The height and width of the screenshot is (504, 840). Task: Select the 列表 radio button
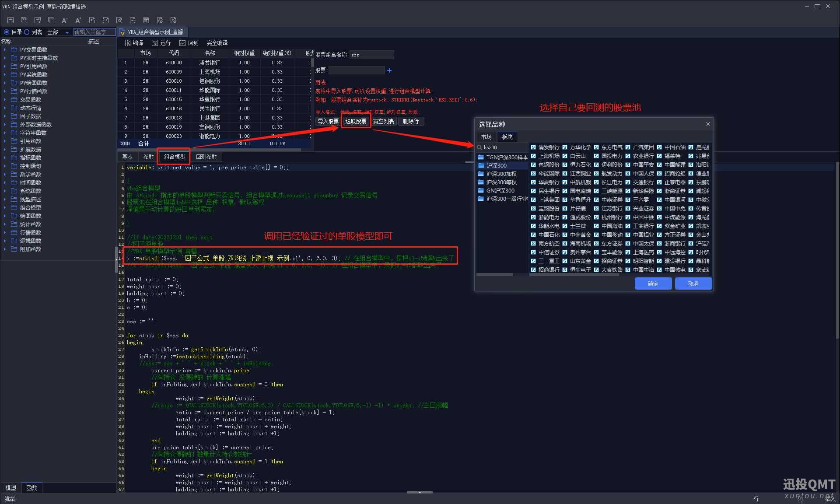coord(27,32)
